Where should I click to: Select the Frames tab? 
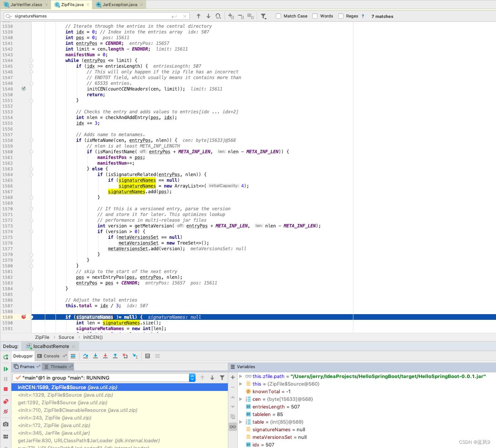tap(27, 367)
